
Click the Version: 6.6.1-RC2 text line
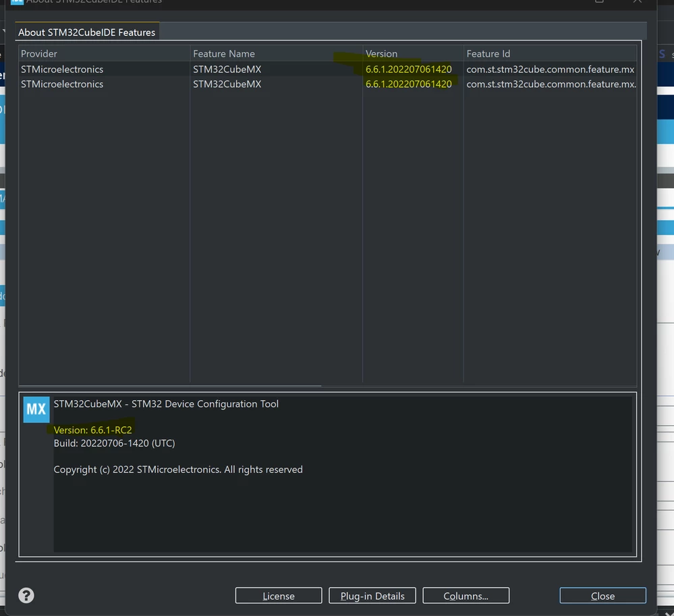(93, 430)
